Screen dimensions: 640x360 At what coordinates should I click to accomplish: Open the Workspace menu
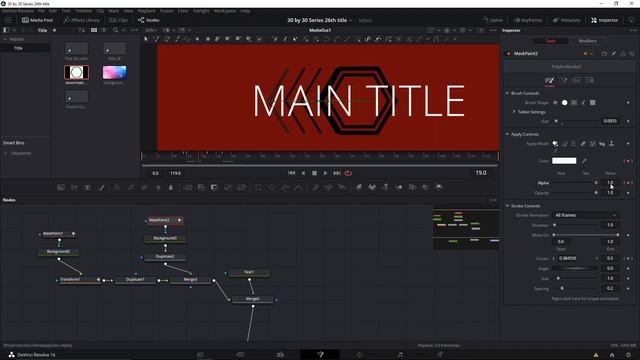coord(225,11)
